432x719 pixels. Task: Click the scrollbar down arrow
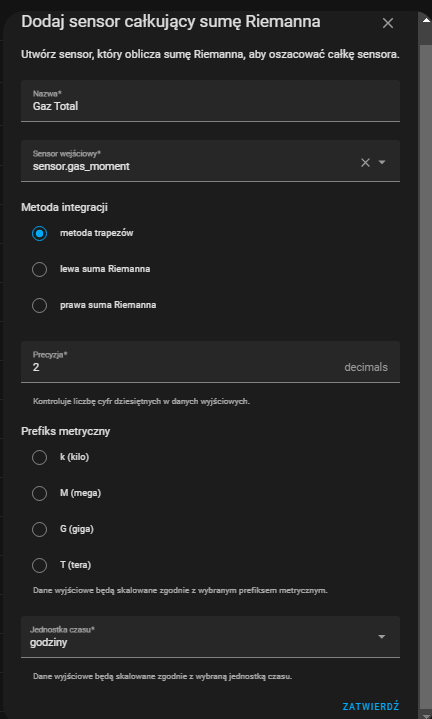click(425, 714)
